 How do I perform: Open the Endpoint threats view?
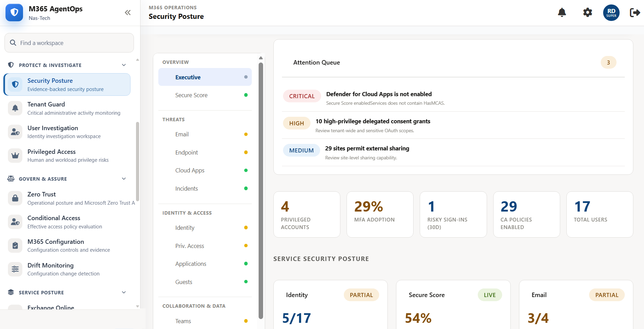click(205, 152)
